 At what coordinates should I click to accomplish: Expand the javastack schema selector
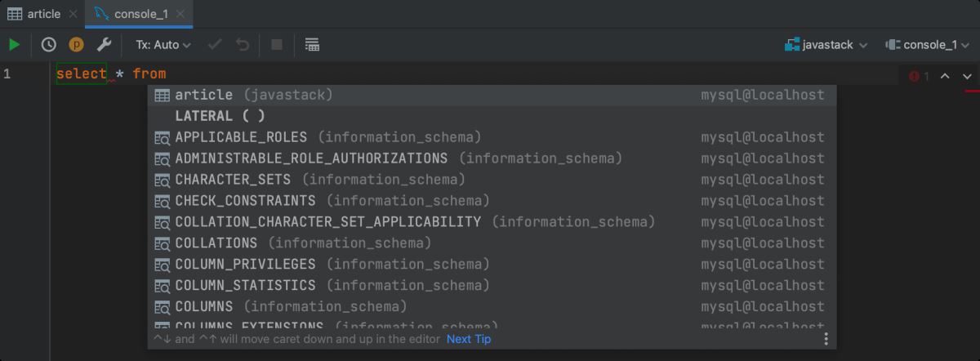pyautogui.click(x=826, y=45)
